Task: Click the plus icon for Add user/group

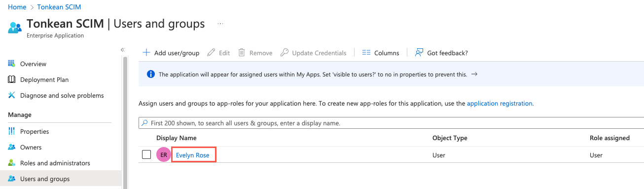Action: [146, 53]
